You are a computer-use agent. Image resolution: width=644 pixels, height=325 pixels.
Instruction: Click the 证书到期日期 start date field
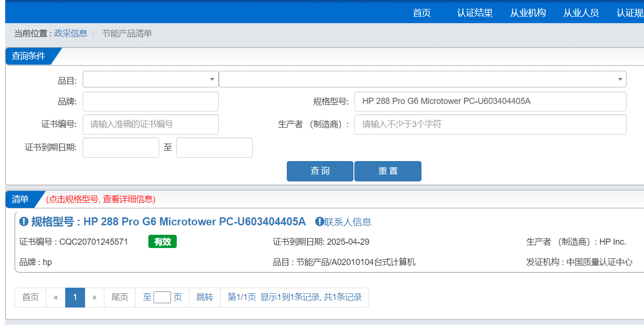coord(121,147)
